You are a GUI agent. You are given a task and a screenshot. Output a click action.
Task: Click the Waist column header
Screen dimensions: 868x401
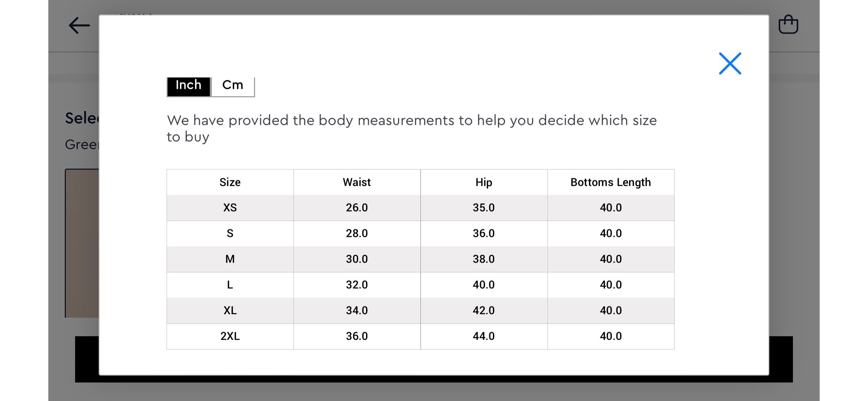click(357, 182)
